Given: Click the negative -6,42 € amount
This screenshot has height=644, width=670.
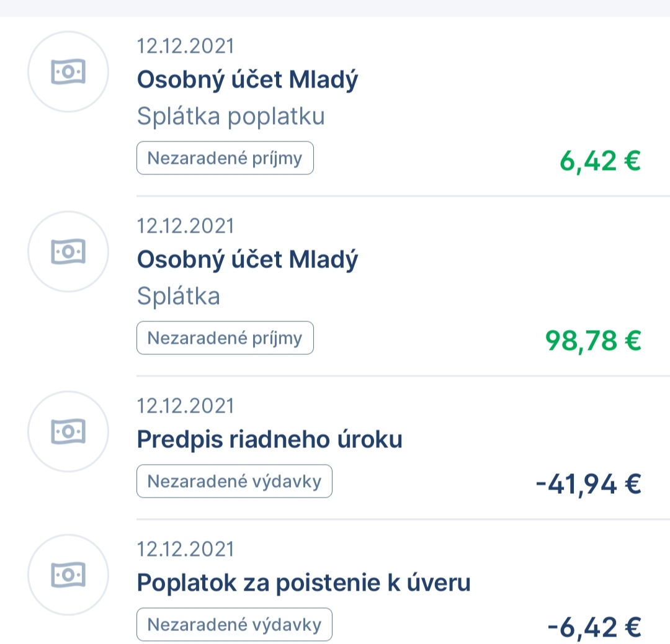Looking at the screenshot, I should pos(594,627).
